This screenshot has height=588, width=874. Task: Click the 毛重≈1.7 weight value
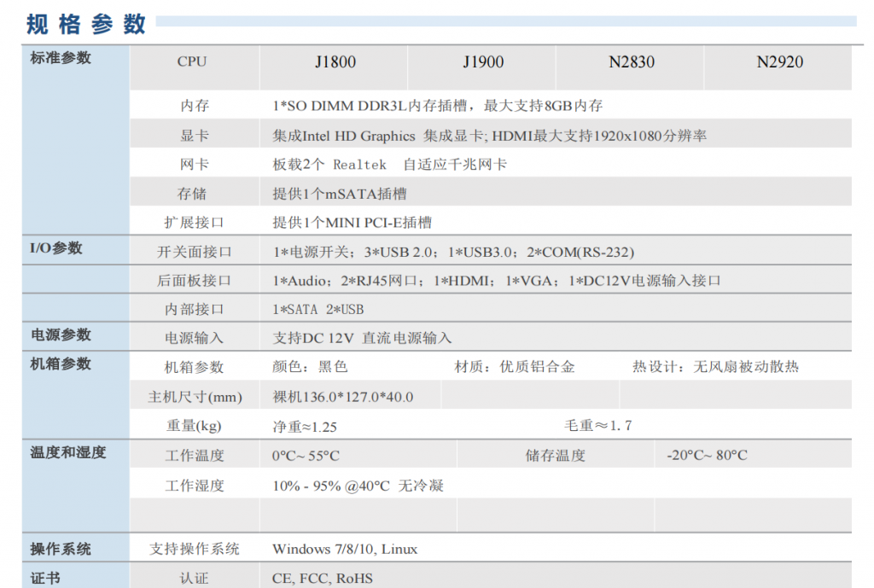click(x=597, y=425)
